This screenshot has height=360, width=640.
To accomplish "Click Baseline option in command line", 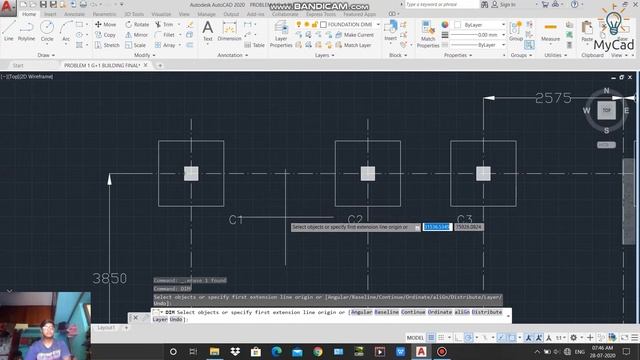I will pyautogui.click(x=387, y=312).
